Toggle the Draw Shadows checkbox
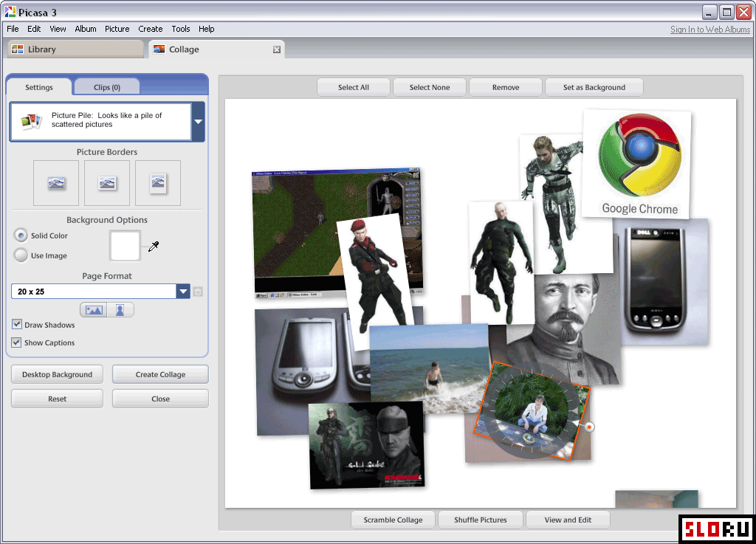The height and width of the screenshot is (544, 756). pos(17,324)
